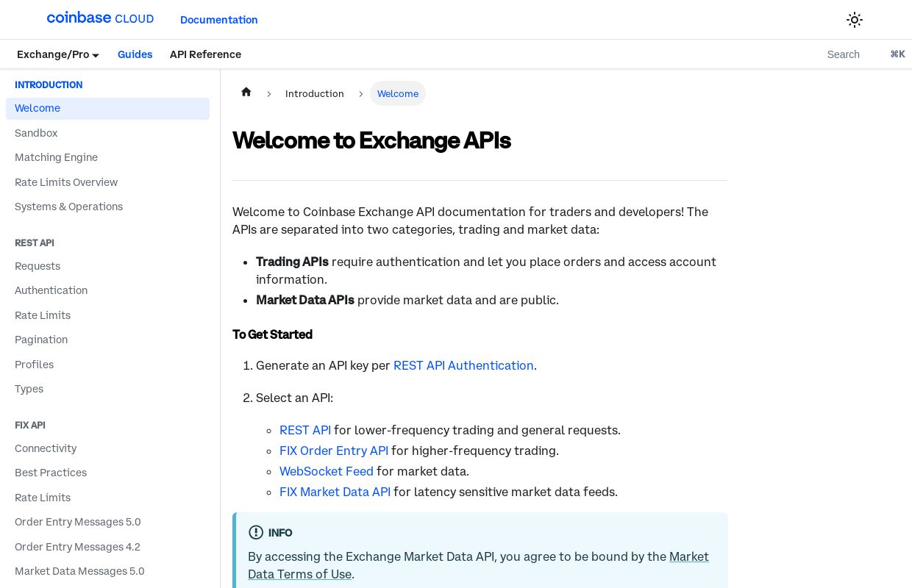Open the Documentation link in header

point(219,20)
